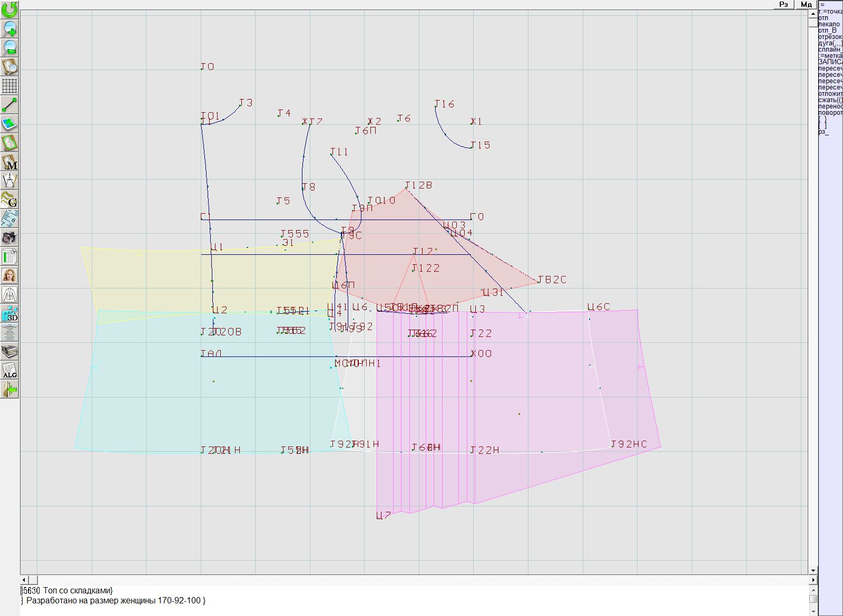
Task: Open the green spreadsheet table icon
Action: pyautogui.click(x=9, y=257)
